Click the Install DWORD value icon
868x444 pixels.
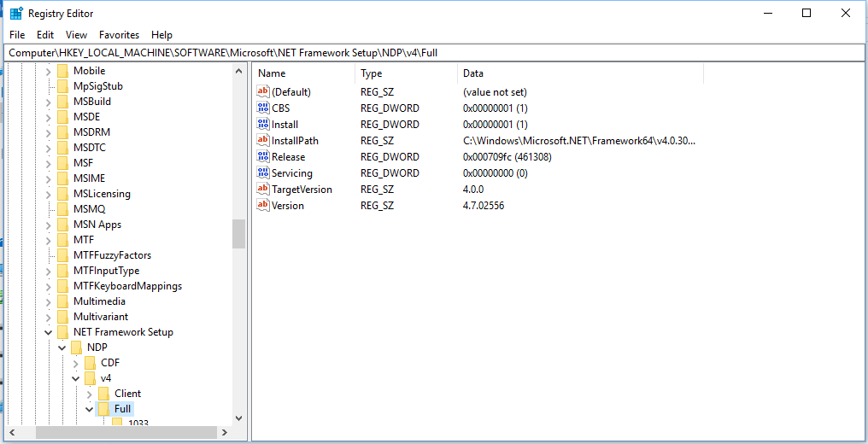click(263, 125)
